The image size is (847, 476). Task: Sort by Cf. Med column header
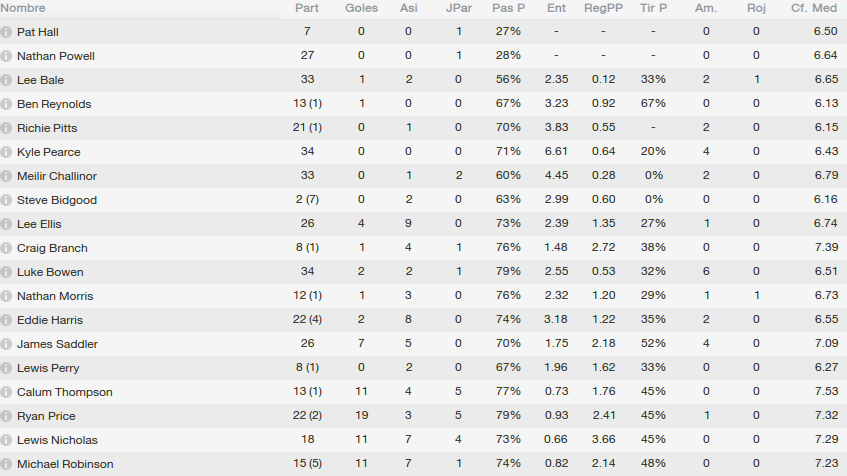[814, 8]
